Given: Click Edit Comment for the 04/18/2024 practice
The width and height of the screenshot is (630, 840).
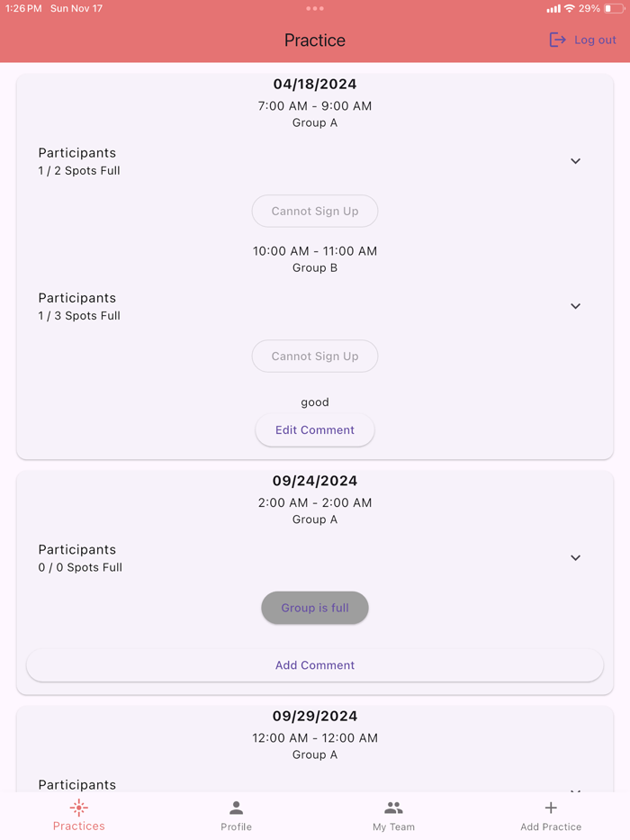Looking at the screenshot, I should coord(314,430).
